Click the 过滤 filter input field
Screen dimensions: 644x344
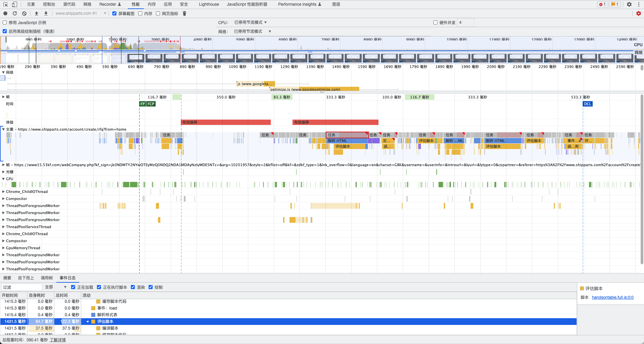(x=22, y=287)
